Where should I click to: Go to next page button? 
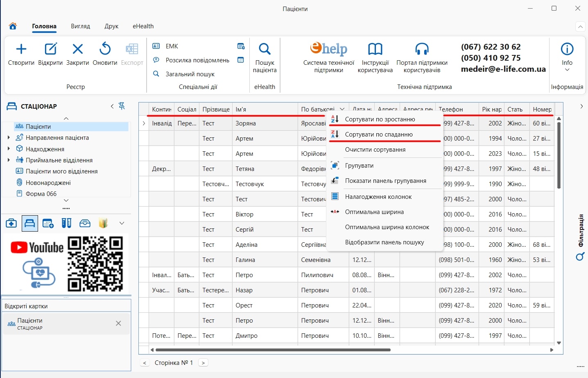tap(204, 363)
